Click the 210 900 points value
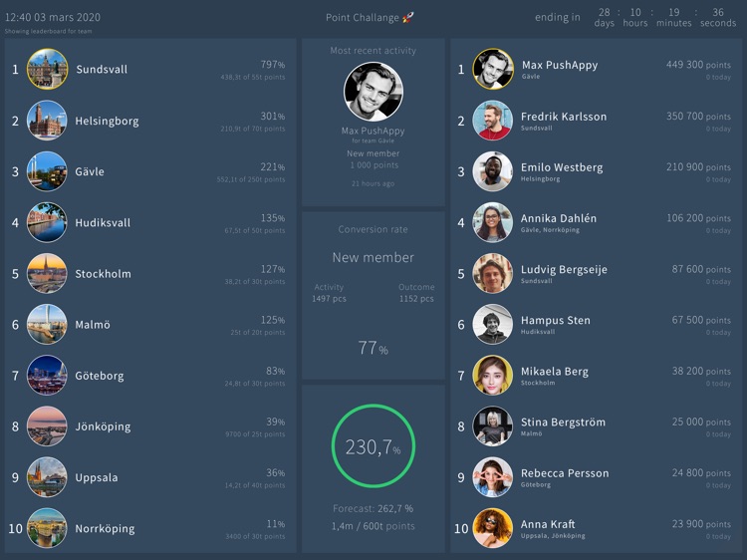The width and height of the screenshot is (747, 560). click(698, 167)
